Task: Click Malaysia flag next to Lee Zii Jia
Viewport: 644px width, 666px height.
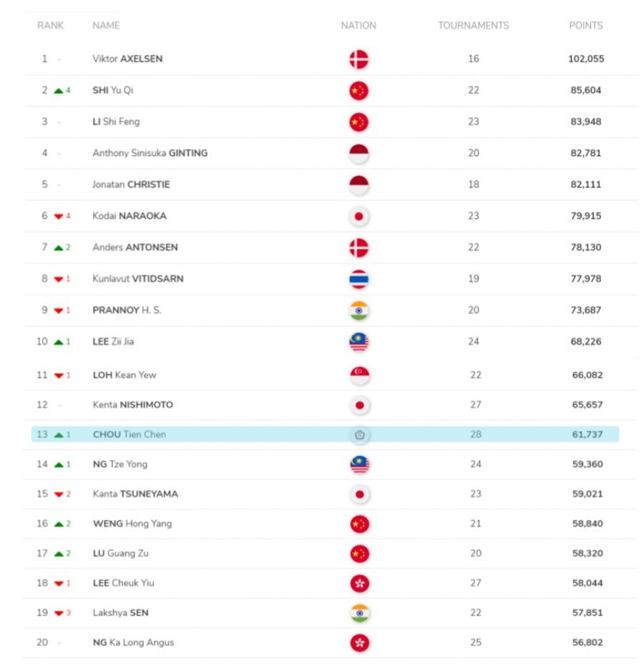Action: (x=358, y=342)
